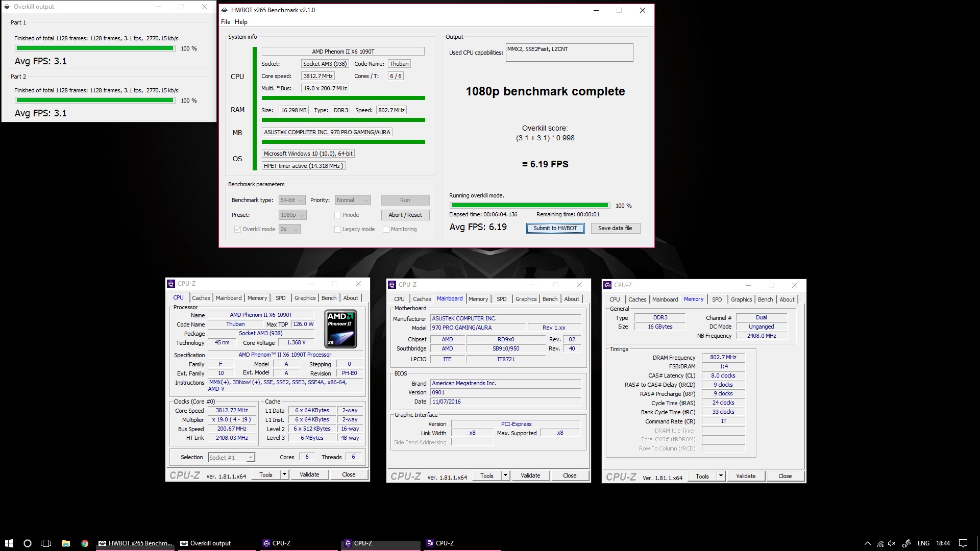Screen dimensions: 980x551
Task: Click the Overkill output title icon
Action: (7, 7)
